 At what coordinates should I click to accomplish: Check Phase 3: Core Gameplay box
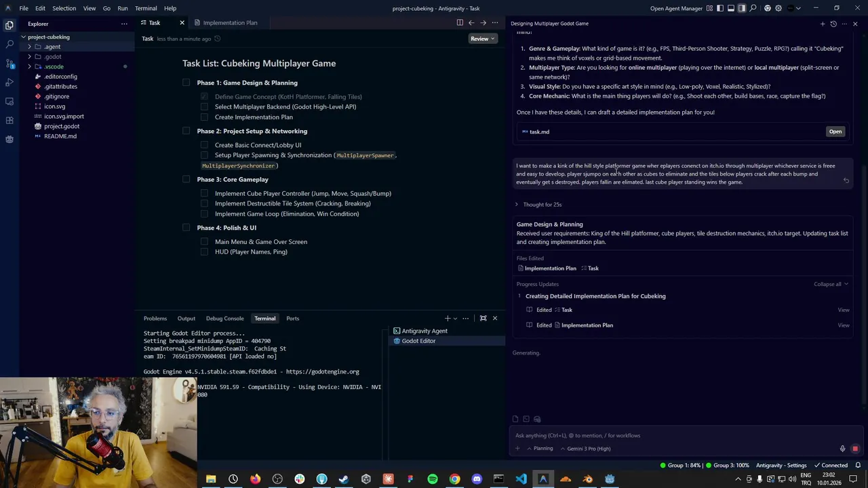186,180
